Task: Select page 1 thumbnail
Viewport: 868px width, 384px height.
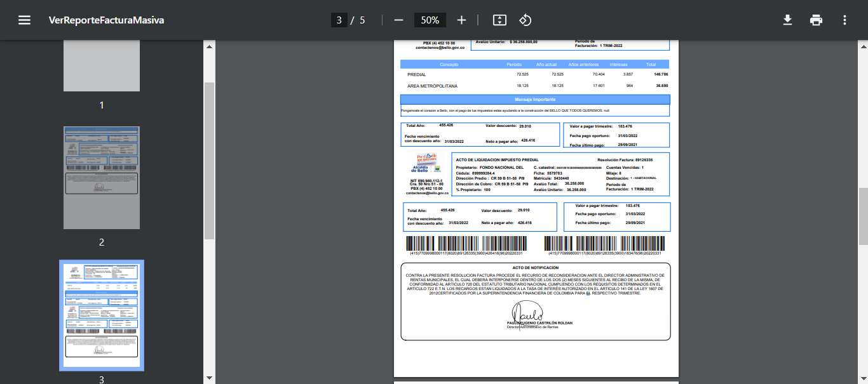Action: [x=102, y=66]
